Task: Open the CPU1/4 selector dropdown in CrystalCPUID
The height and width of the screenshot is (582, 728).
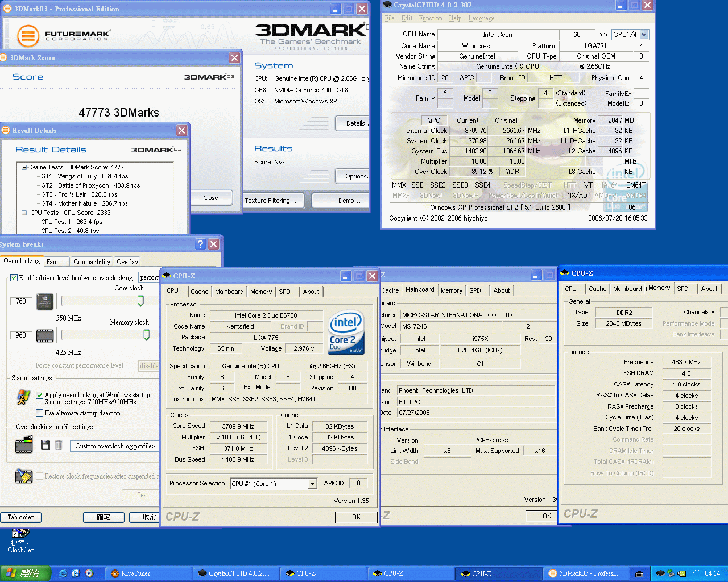Action: coord(644,35)
